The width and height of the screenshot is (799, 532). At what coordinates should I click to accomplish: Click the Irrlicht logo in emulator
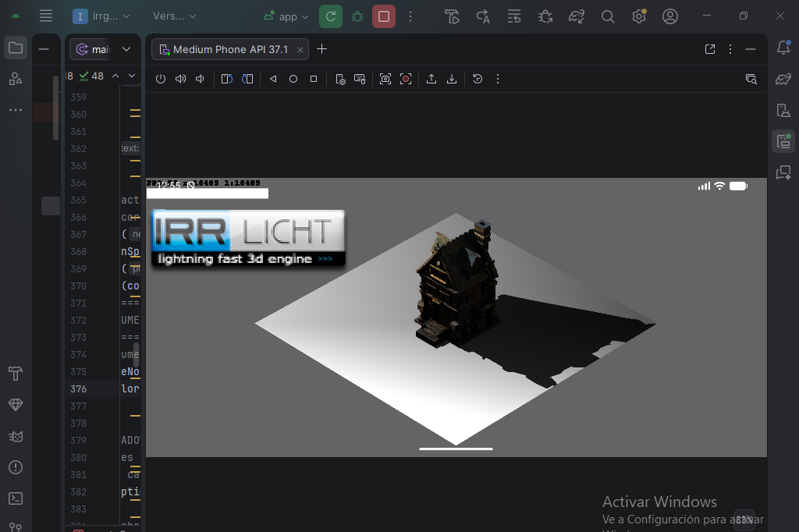(x=249, y=238)
